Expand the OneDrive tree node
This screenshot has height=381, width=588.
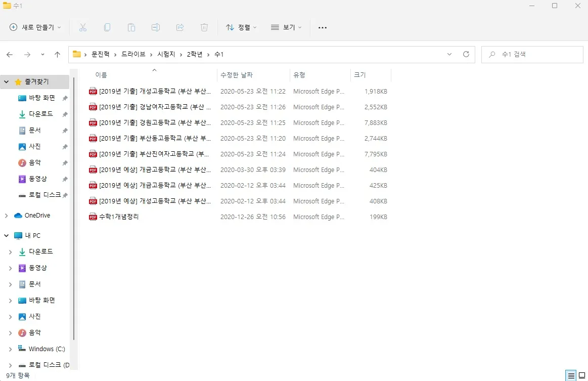(x=7, y=216)
